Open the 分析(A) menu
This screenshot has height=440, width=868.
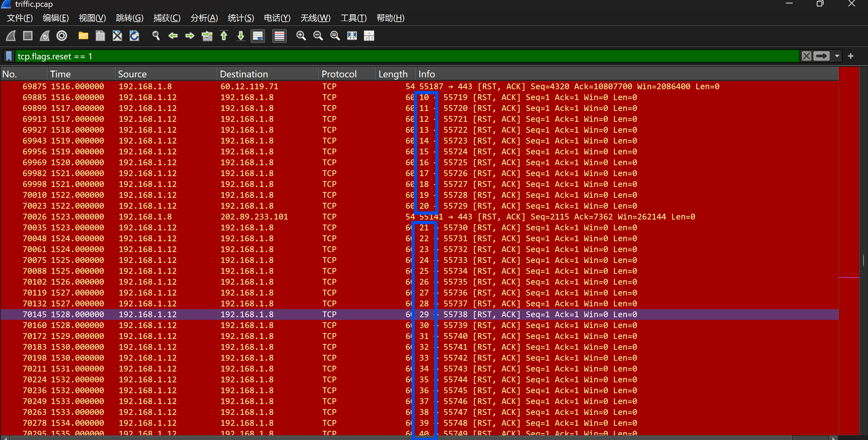click(205, 18)
